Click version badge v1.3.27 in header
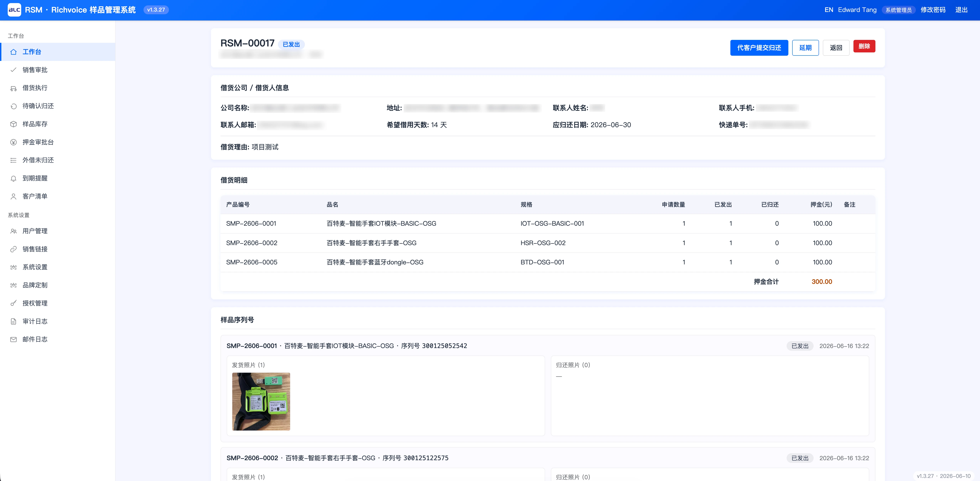 [x=156, y=10]
